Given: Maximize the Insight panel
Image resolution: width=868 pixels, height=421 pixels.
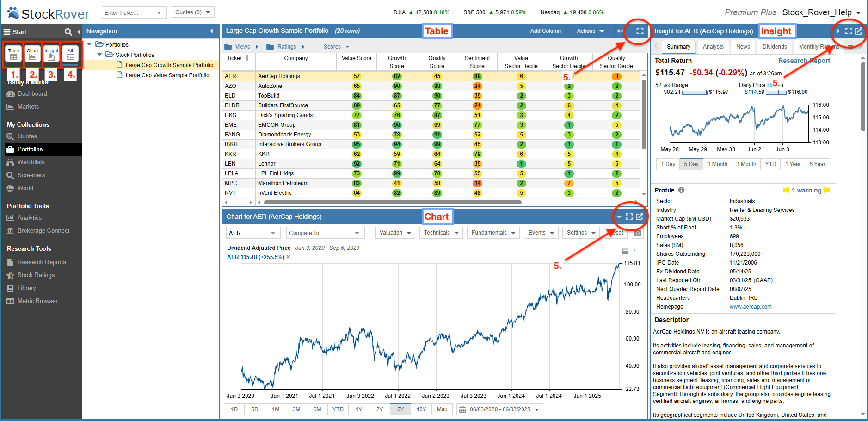Looking at the screenshot, I should 849,31.
